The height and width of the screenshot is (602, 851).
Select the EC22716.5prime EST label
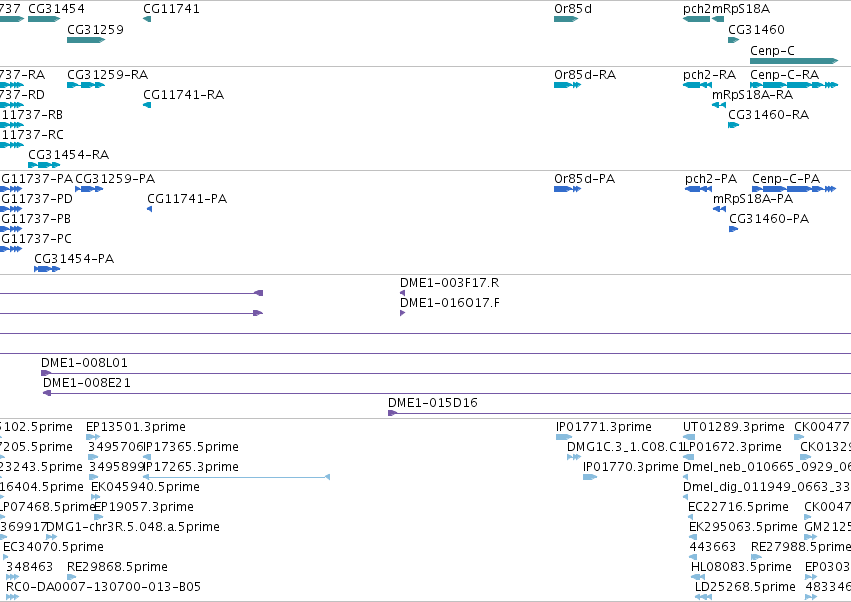point(738,507)
